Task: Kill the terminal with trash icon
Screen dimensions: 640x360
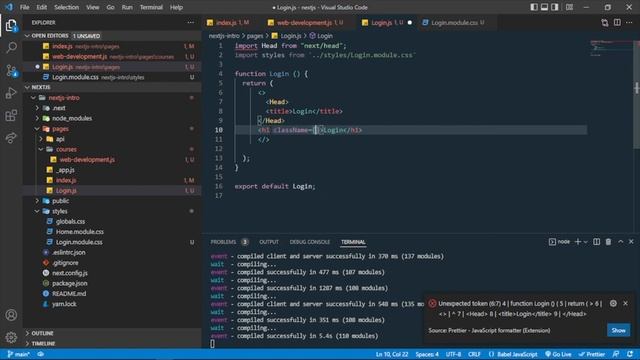Action: 608,242
